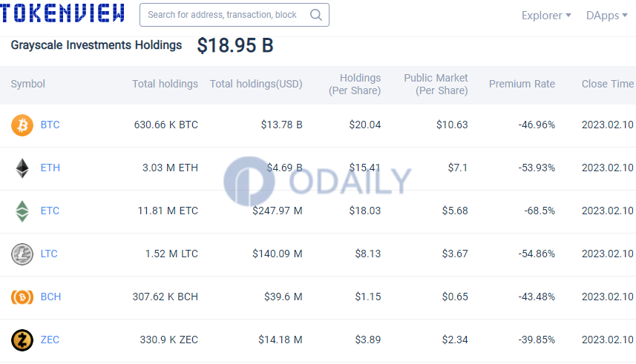Screen dimensions: 636x364
Task: Select the -39.85% premium rate cell
Action: click(x=537, y=340)
